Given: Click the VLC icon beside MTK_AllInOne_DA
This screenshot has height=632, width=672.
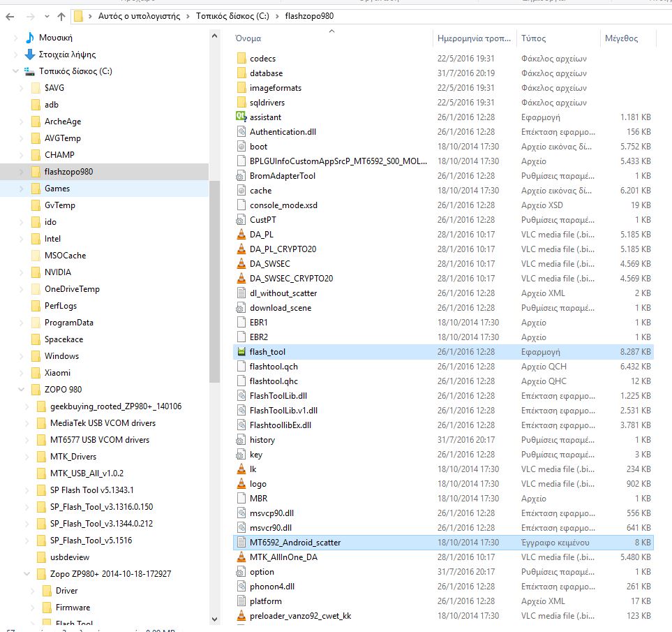Looking at the screenshot, I should pyautogui.click(x=241, y=557).
